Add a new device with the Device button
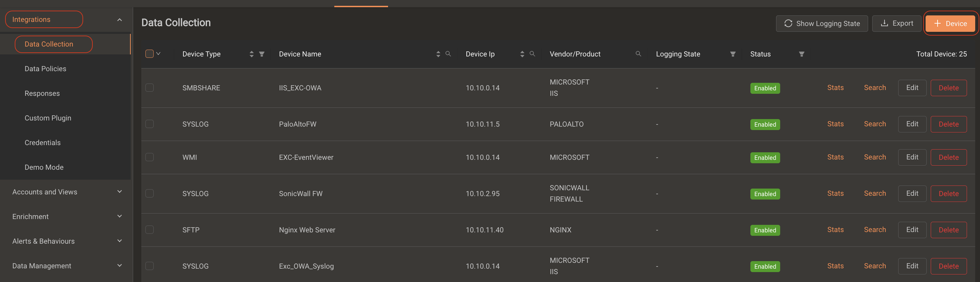Screen dimensions: 980x282 point(950,24)
